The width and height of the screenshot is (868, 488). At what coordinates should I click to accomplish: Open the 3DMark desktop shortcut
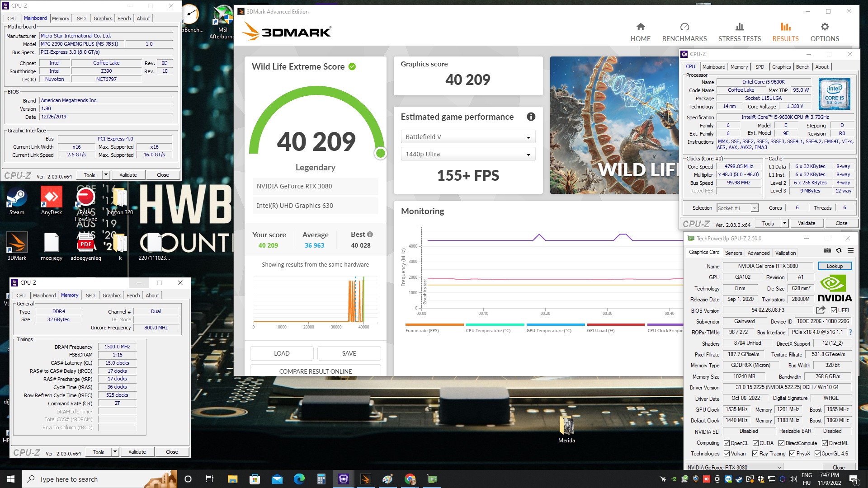coord(17,246)
